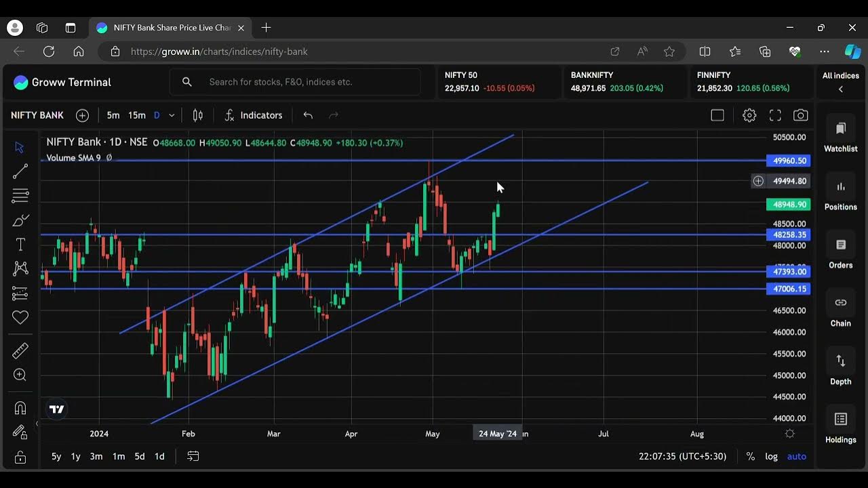
Task: Open the Fibonacci retracement tool
Action: pyautogui.click(x=20, y=196)
